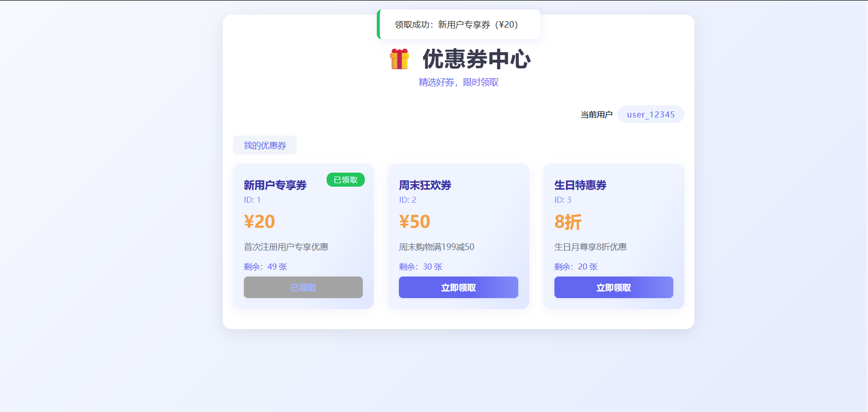
Task: Click the text 首次注册用户专享优惠
Action: [x=286, y=247]
